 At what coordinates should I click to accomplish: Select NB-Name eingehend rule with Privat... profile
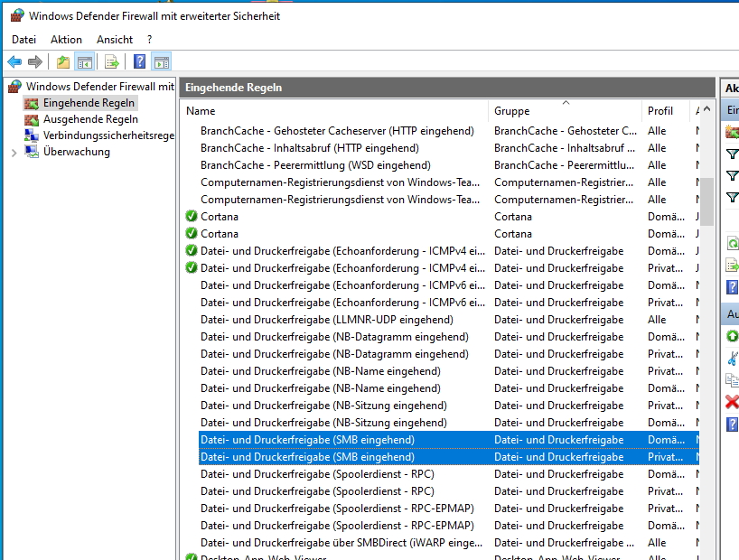[x=321, y=371]
